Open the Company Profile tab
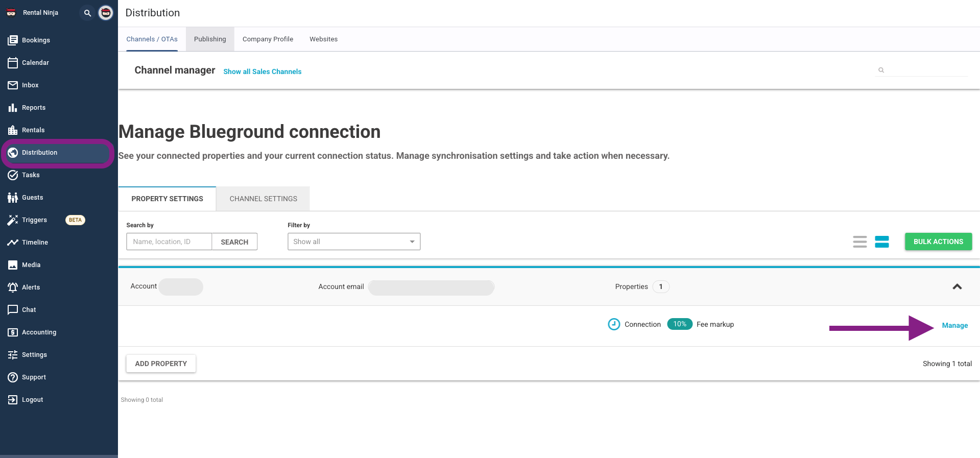This screenshot has height=458, width=980. (268, 39)
